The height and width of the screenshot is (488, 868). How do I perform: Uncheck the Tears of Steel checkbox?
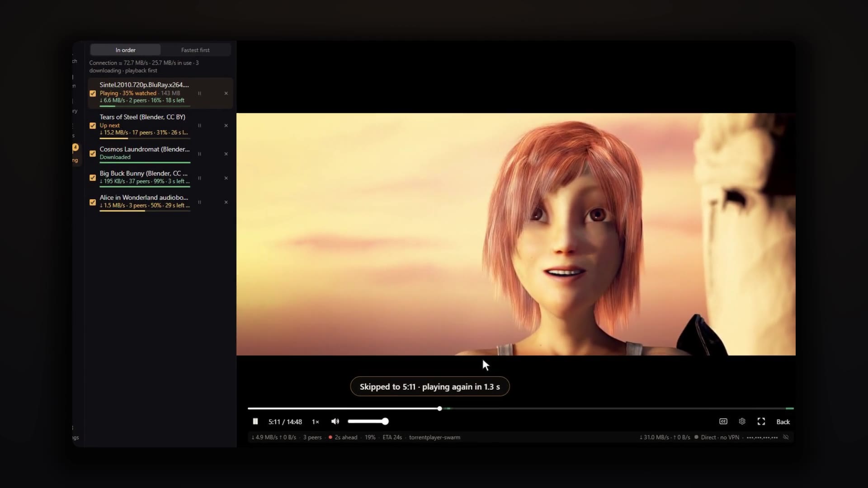pyautogui.click(x=93, y=126)
